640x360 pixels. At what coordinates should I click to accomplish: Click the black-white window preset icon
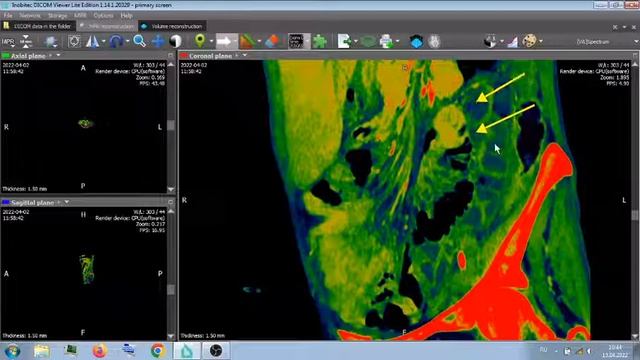coord(490,41)
